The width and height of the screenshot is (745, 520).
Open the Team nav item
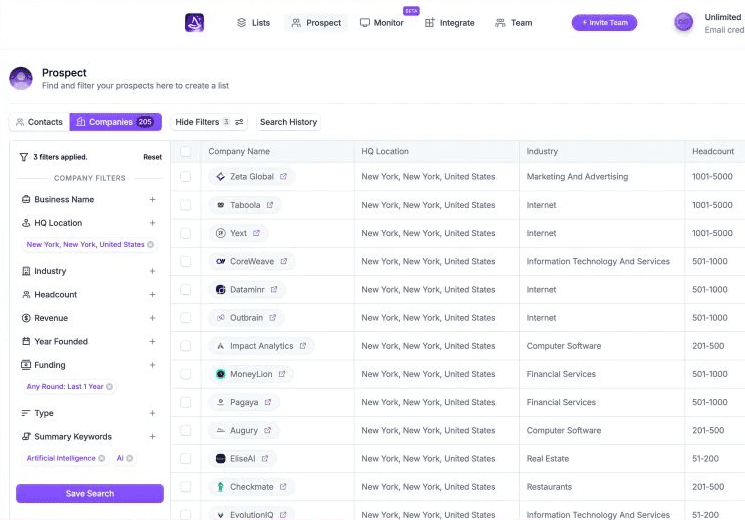click(x=514, y=22)
